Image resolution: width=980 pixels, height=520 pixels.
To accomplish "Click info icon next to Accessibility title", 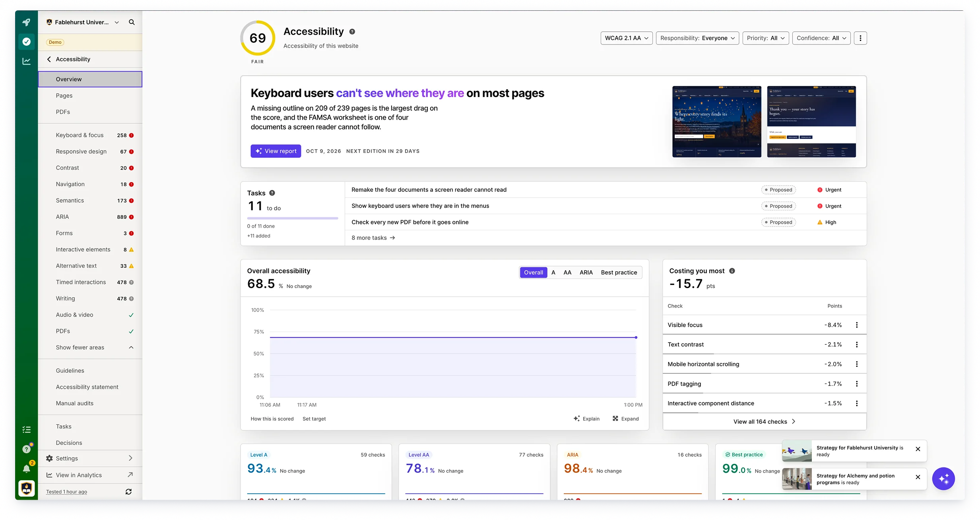I will pos(352,32).
